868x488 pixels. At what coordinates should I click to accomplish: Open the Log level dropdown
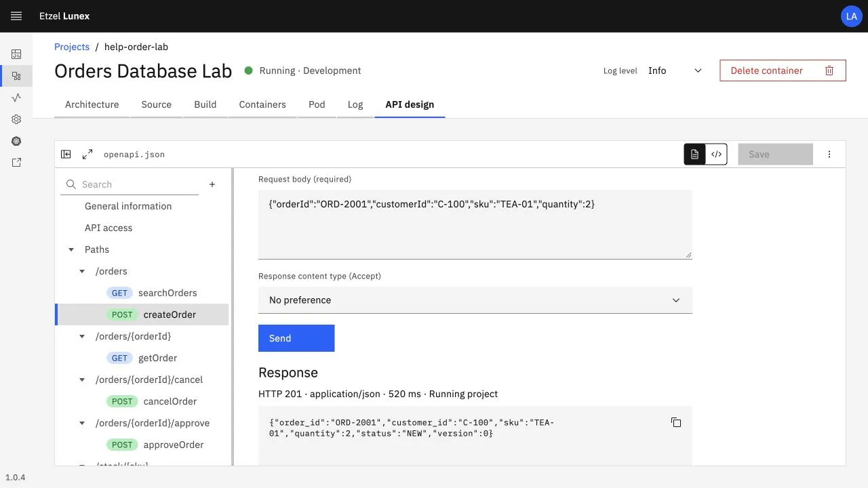point(675,70)
